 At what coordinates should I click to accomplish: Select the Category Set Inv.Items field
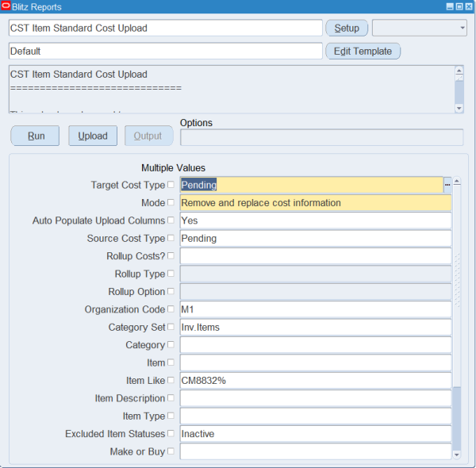[x=316, y=327]
